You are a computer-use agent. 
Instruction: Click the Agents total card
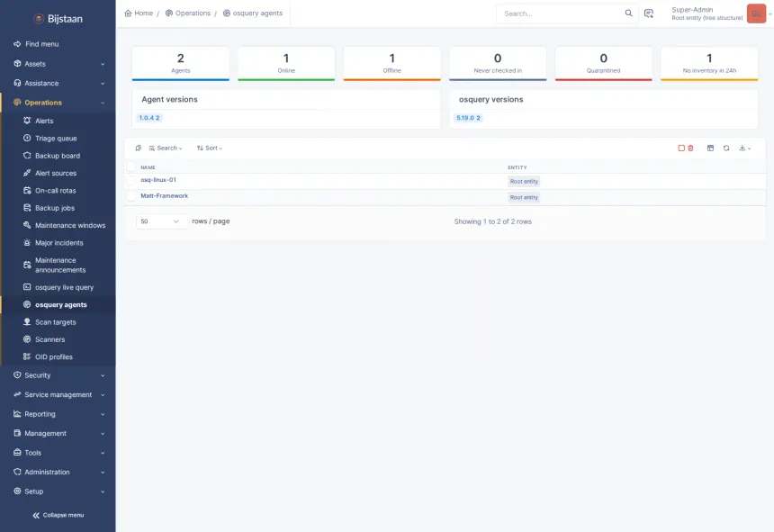181,64
